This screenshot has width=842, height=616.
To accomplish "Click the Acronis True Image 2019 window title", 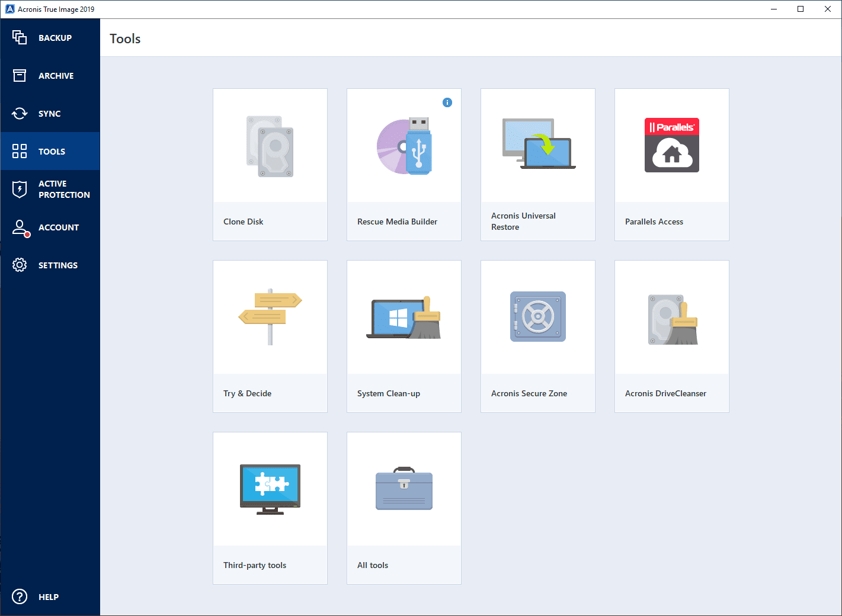I will click(x=56, y=9).
